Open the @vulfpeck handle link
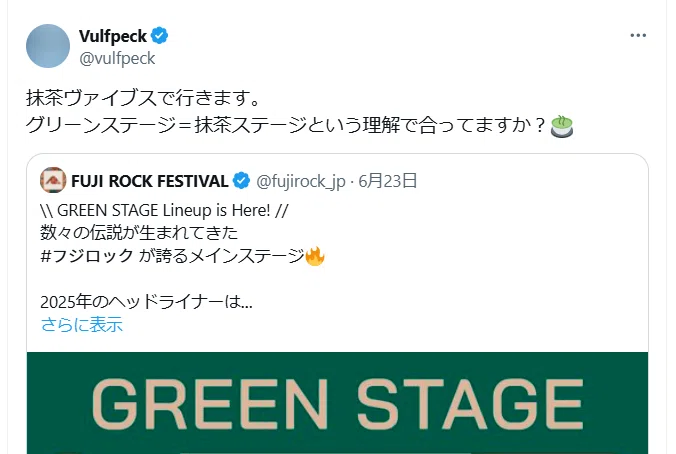The image size is (676, 454). pyautogui.click(x=117, y=58)
